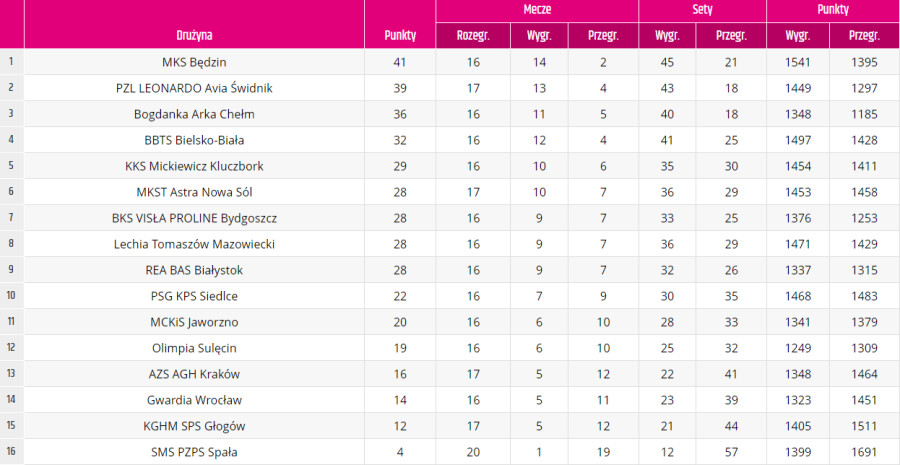Open AZS AGH Kraków team entry
Screen dimensions: 900x465
[194, 375]
